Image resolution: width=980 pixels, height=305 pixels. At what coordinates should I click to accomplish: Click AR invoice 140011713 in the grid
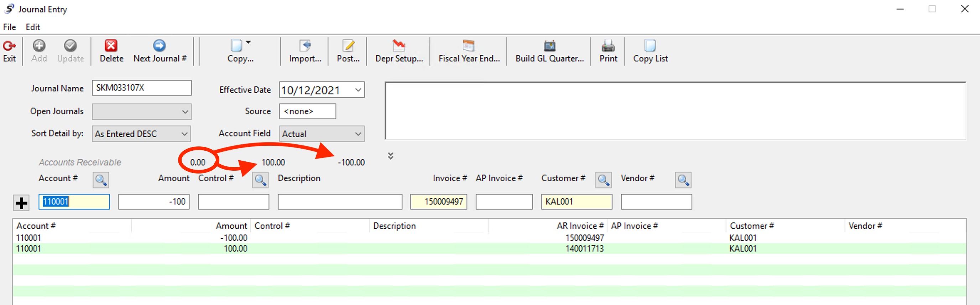point(584,249)
